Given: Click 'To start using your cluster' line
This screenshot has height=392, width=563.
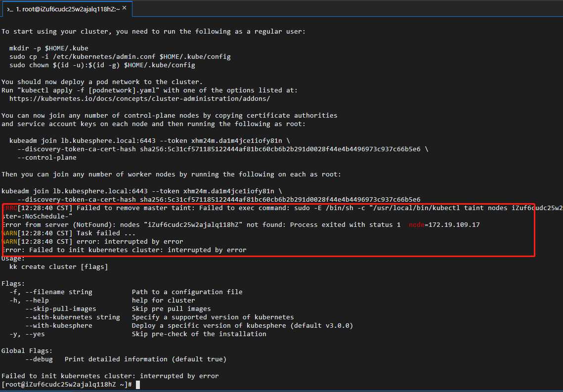Looking at the screenshot, I should pos(153,32).
